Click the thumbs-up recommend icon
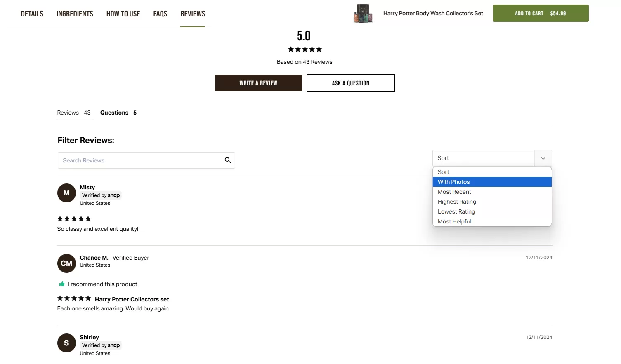This screenshot has width=621, height=364. coord(62,284)
